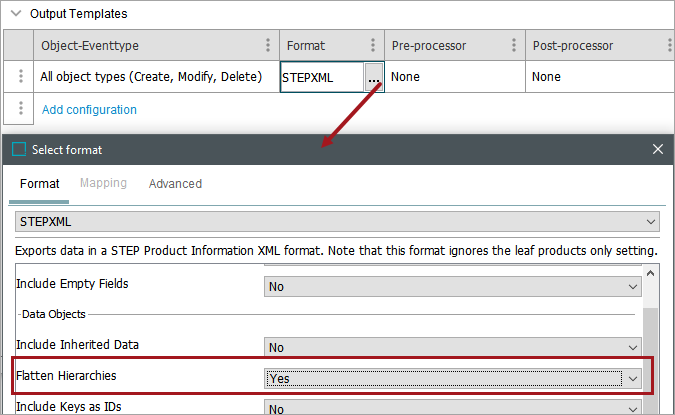Click the row handle beside Add configuration
The image size is (675, 415).
point(21,109)
